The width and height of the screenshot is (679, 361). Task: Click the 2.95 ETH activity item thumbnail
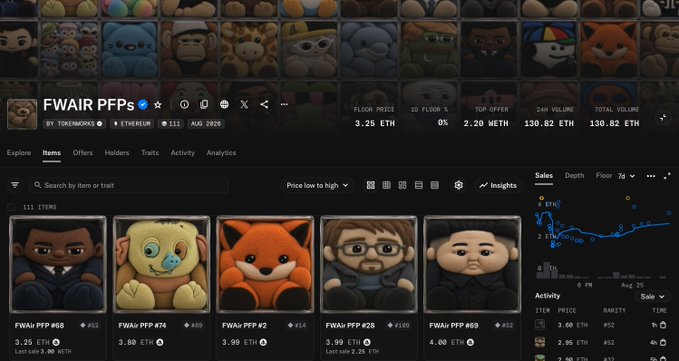coord(540,342)
